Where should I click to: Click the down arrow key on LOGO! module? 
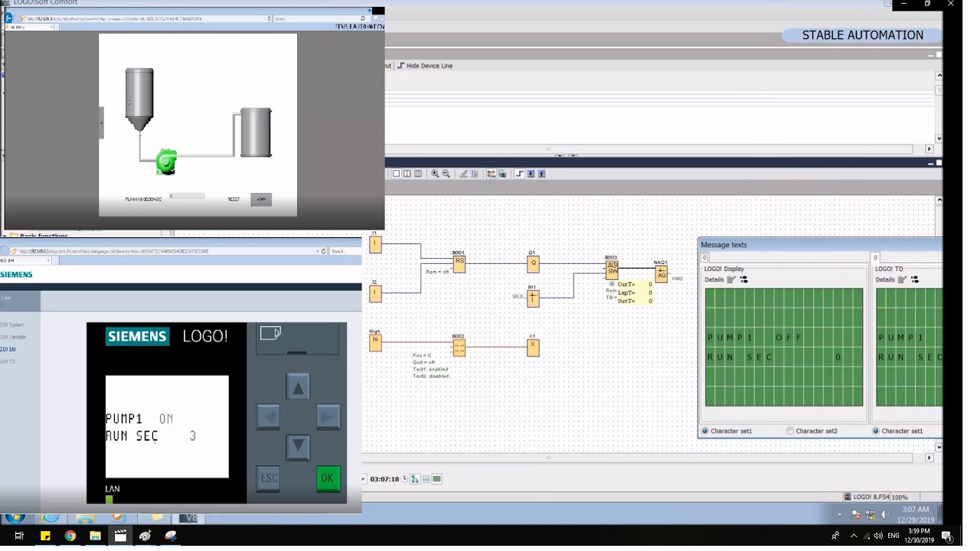point(298,447)
